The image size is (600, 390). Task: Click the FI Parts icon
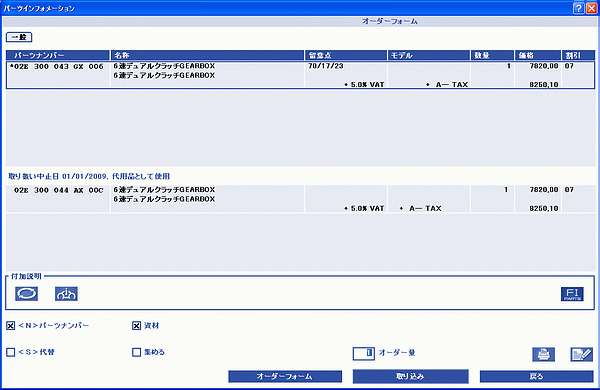pos(572,294)
